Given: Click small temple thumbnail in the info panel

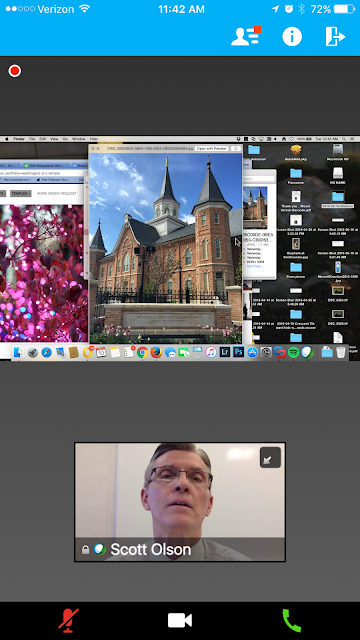Looking at the screenshot, I should [256, 208].
